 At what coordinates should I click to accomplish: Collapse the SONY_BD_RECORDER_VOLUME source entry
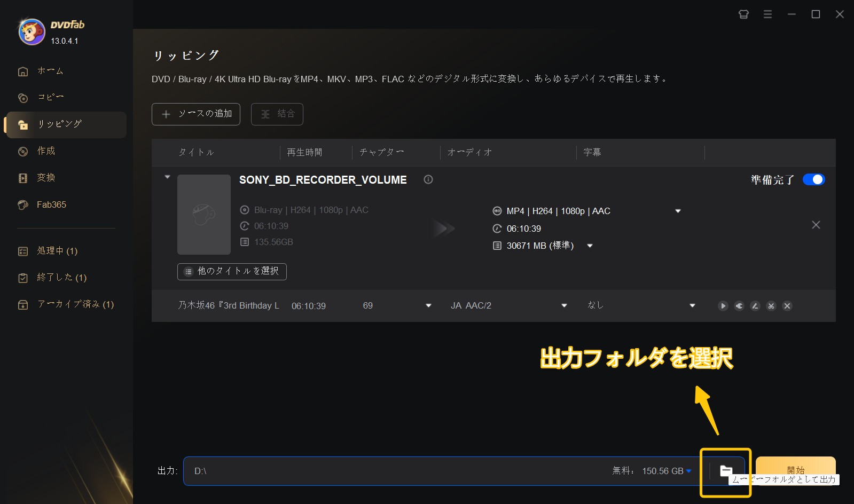click(x=167, y=177)
